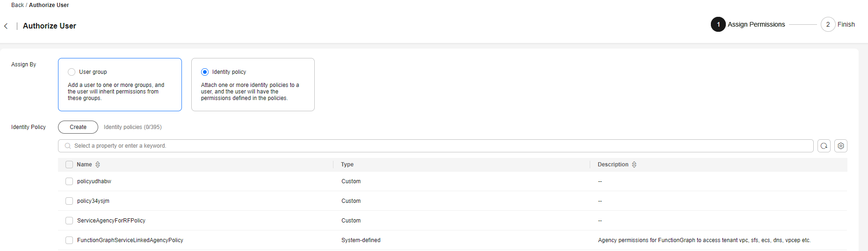Image resolution: width=868 pixels, height=251 pixels.
Task: Tick the checkbox for policyudhabw
Action: coord(69,181)
